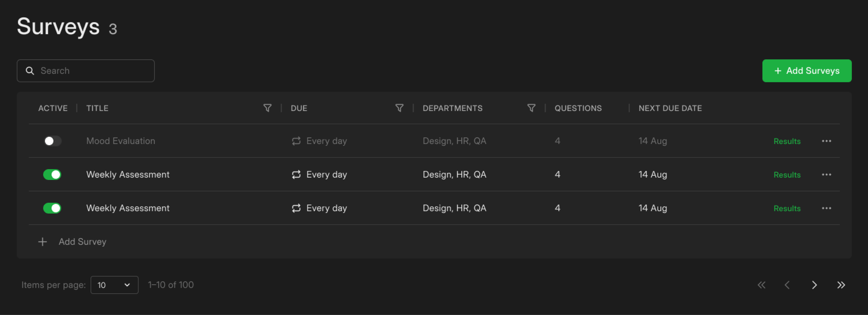Click the green Add Surveys button
Viewport: 868px width, 315px height.
pos(807,71)
